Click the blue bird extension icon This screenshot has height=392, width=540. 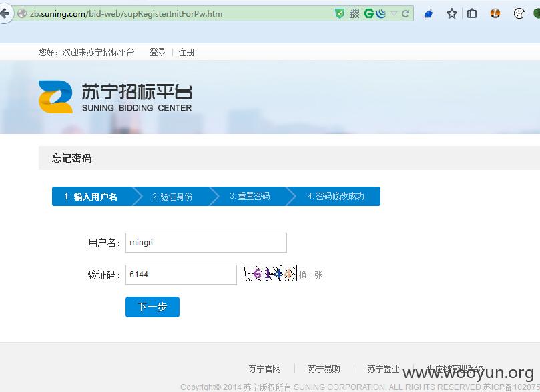(428, 14)
